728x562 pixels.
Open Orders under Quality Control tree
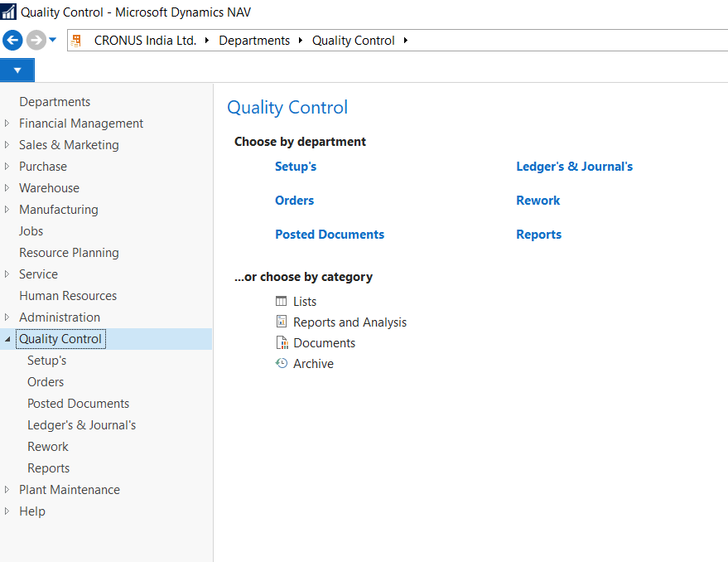click(x=46, y=381)
